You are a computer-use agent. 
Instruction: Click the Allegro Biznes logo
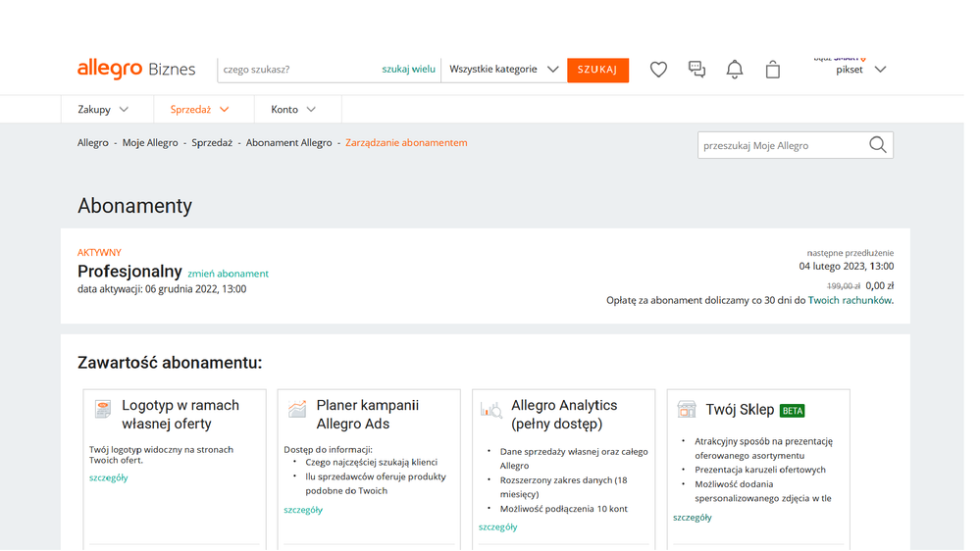click(x=136, y=69)
